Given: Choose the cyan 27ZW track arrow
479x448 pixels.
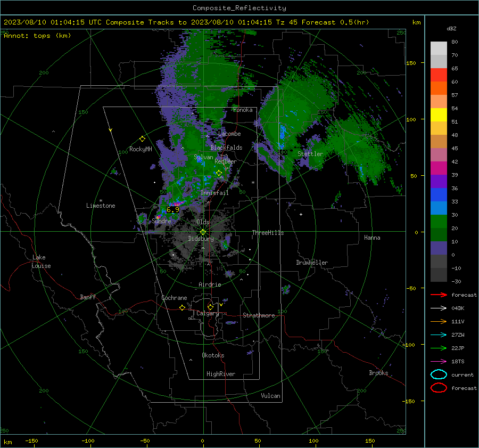Looking at the screenshot, I should (439, 335).
